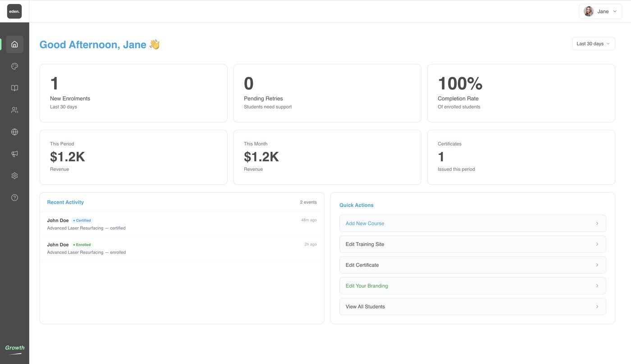
Task: Open the Courses book sidebar icon
Action: pyautogui.click(x=14, y=88)
